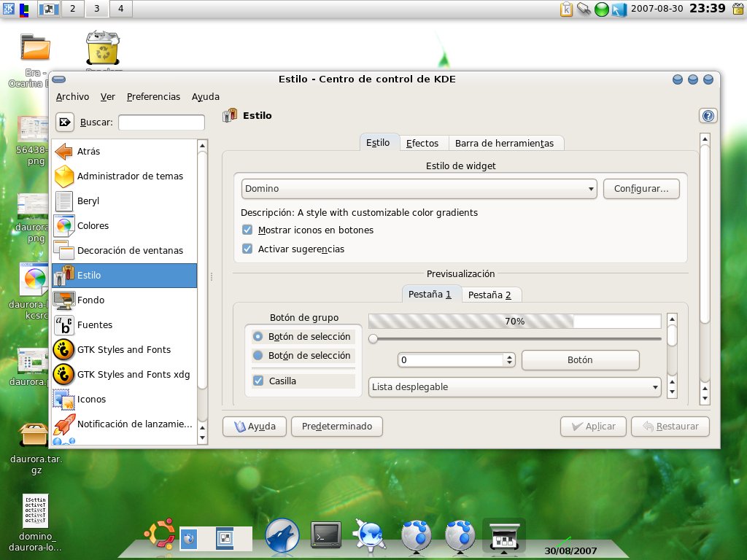Click the globe with magnifier dock icon
This screenshot has height=560, width=747.
[x=369, y=535]
